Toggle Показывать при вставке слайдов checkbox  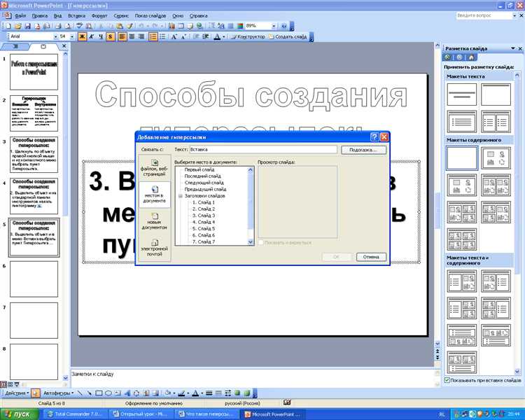[x=447, y=380]
